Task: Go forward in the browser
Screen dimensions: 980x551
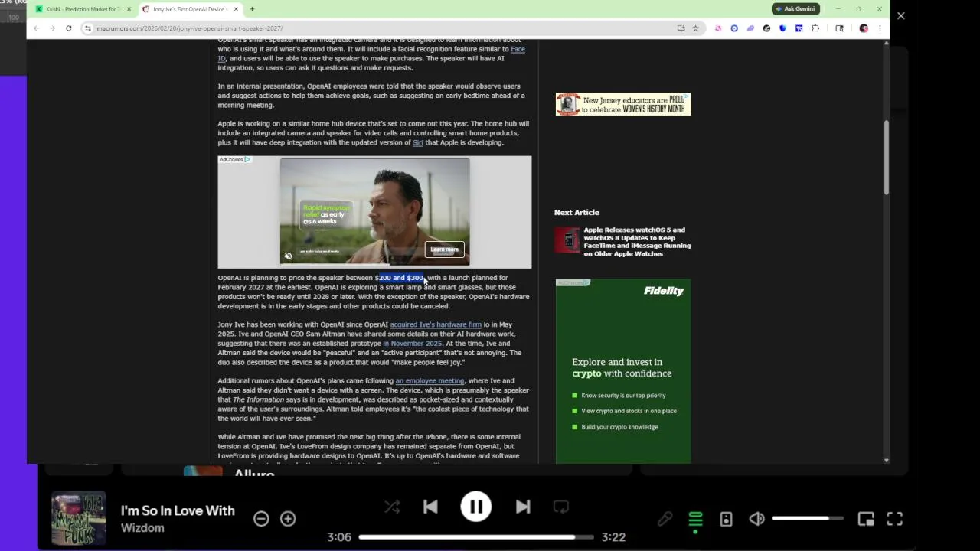Action: 52,28
